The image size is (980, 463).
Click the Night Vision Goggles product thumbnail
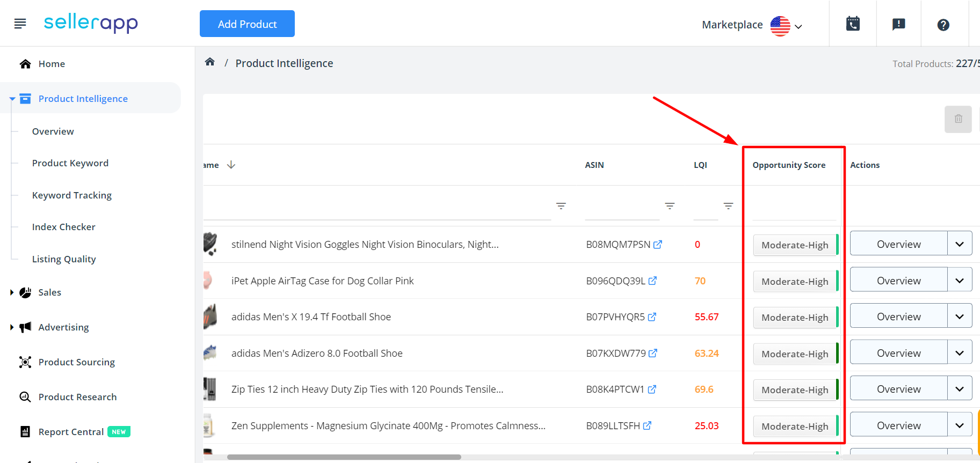click(210, 244)
